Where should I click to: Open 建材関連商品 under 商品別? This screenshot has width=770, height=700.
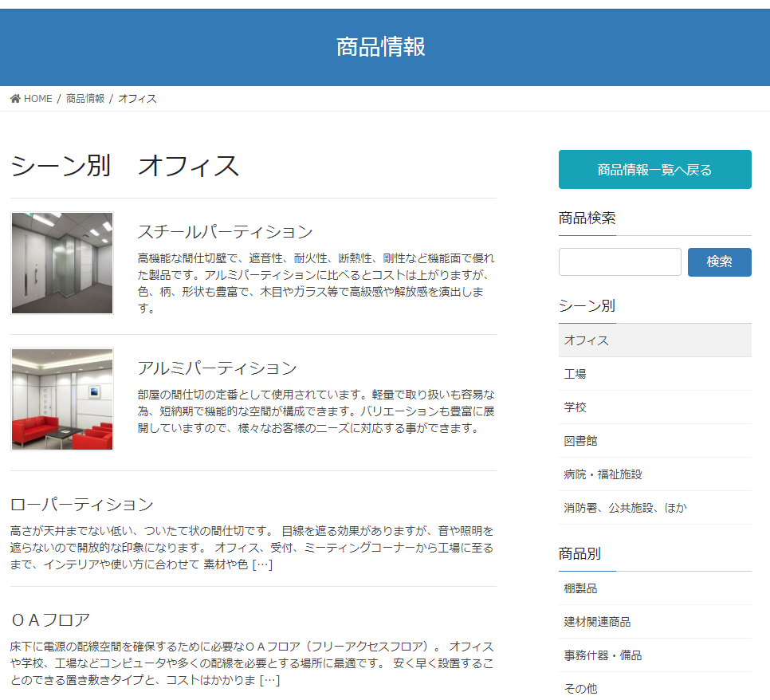597,622
